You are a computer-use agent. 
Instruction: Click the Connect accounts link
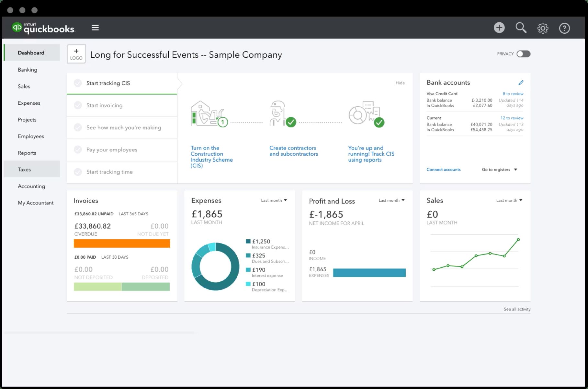(443, 170)
